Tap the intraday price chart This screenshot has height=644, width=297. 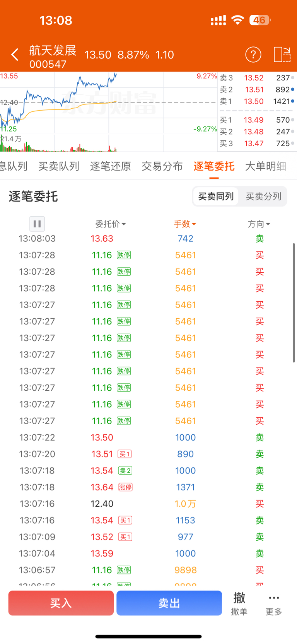pos(108,111)
